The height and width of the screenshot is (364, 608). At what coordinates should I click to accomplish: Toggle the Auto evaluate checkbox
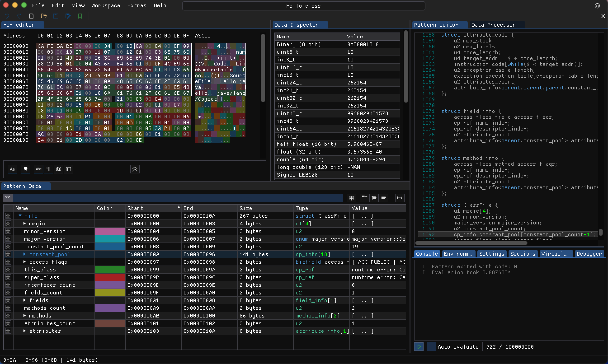pos(431,347)
